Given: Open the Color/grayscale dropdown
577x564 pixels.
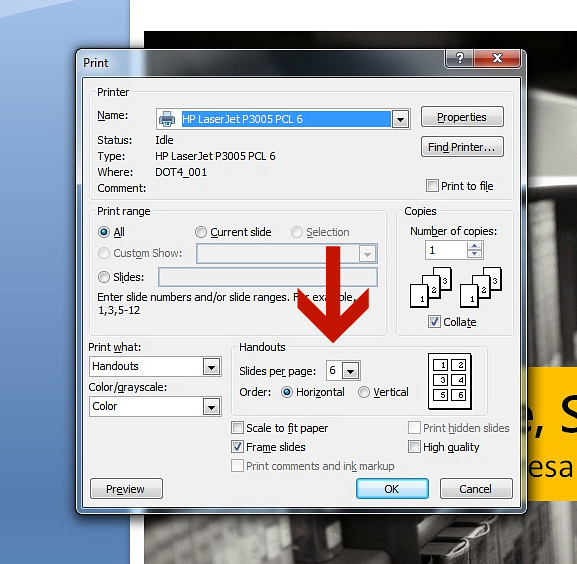Looking at the screenshot, I should 212,407.
